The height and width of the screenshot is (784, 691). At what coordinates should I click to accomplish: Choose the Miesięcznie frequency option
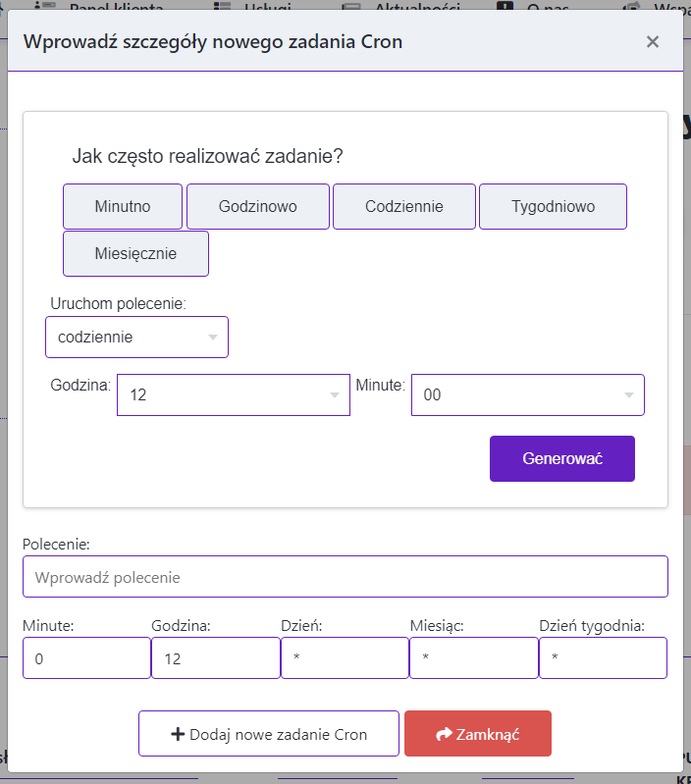pyautogui.click(x=135, y=253)
